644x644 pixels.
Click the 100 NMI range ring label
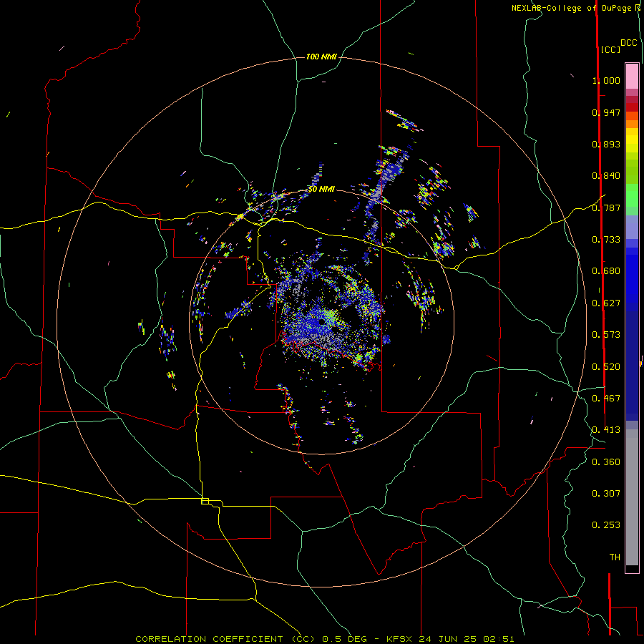tap(321, 57)
